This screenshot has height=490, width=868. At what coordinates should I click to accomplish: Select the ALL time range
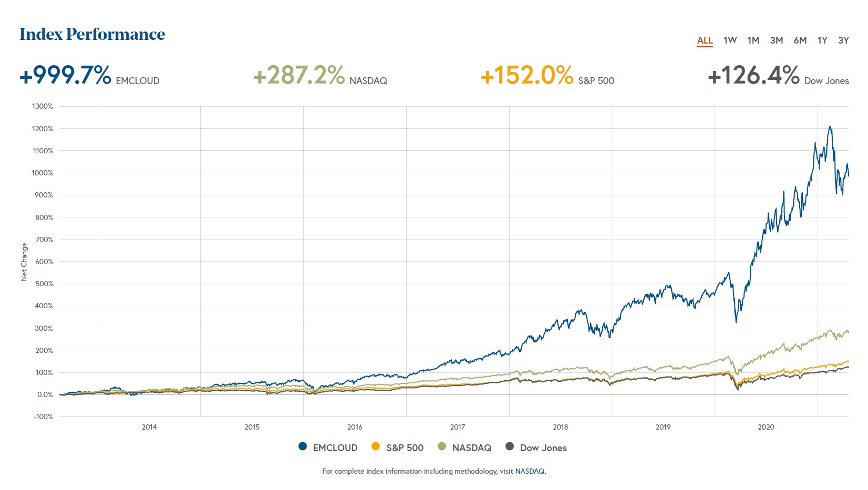[705, 40]
